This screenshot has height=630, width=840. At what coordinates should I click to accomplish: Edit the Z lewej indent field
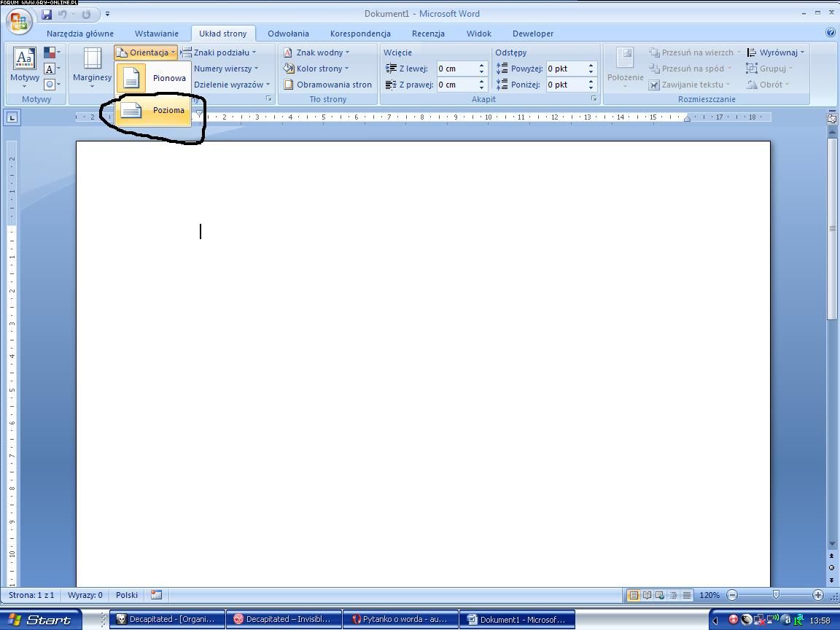coord(456,69)
